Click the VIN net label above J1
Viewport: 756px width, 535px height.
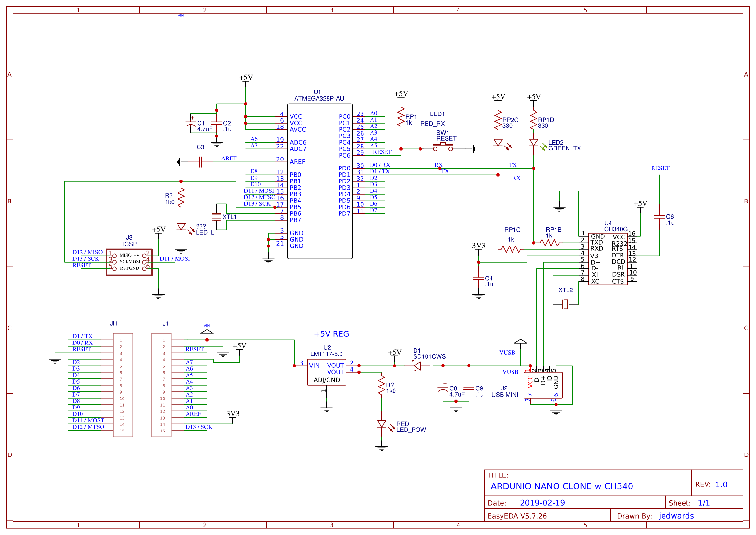(x=207, y=325)
